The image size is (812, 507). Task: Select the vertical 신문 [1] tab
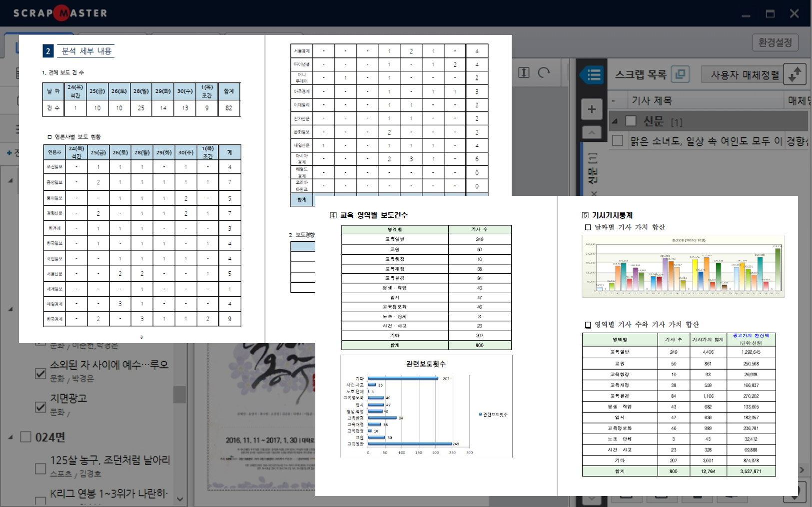[592, 170]
